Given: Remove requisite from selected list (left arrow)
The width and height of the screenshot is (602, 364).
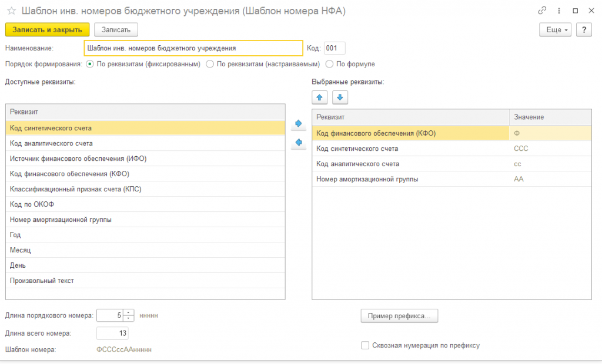Looking at the screenshot, I should click(x=298, y=143).
